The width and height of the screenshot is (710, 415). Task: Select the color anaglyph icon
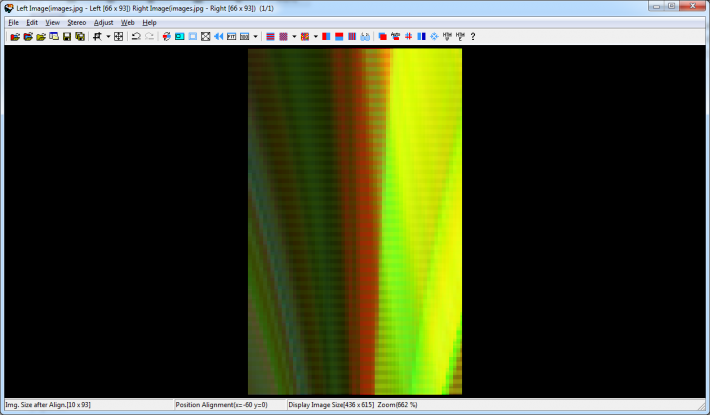tap(305, 37)
